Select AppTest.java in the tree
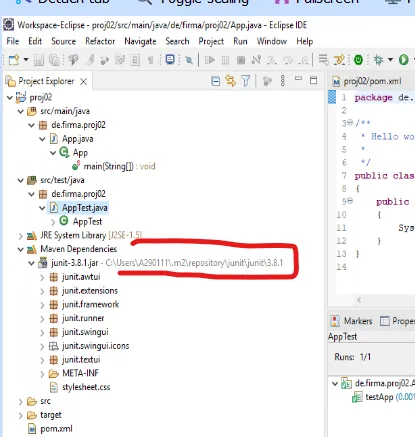Viewport: 415px width, 437px height. (x=79, y=208)
